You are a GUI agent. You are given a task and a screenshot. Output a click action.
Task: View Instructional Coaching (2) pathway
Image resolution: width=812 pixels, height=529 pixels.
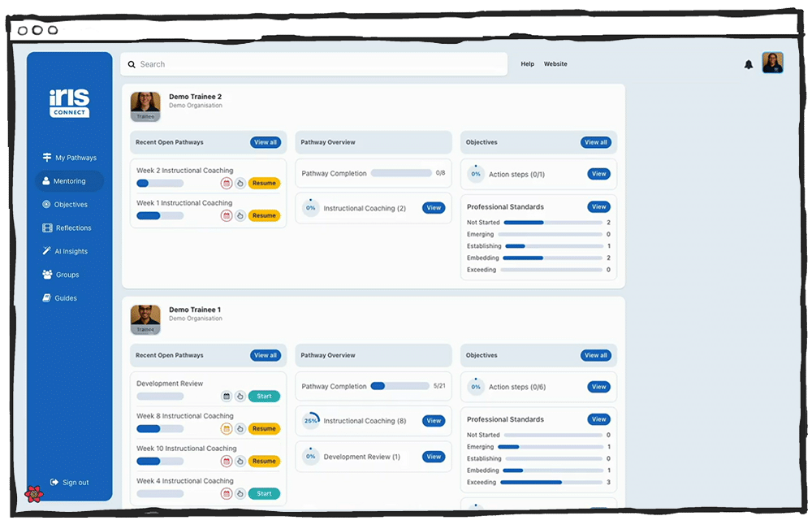click(434, 208)
